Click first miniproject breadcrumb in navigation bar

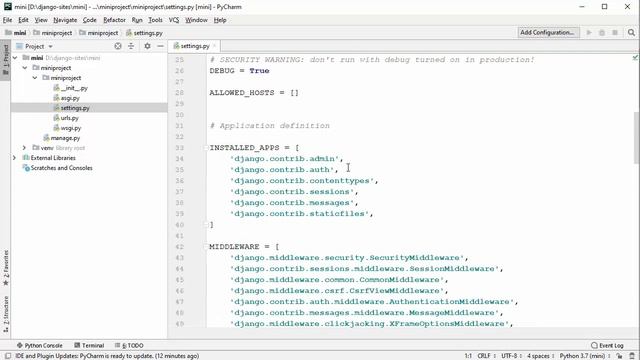point(53,33)
